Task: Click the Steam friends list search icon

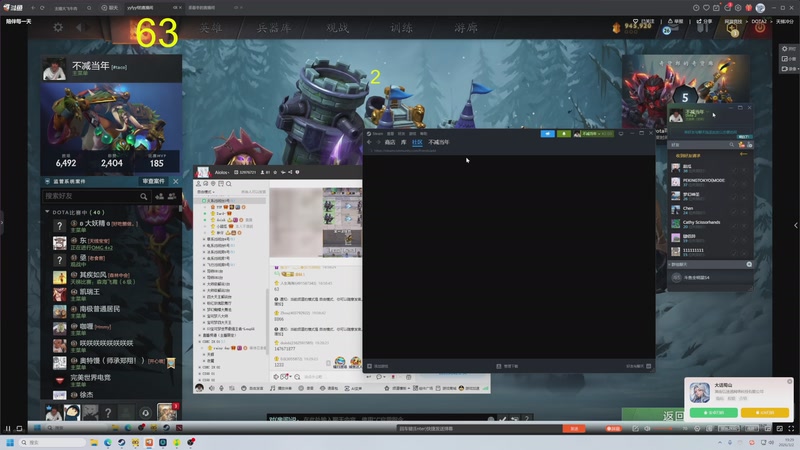Action: 732,145
